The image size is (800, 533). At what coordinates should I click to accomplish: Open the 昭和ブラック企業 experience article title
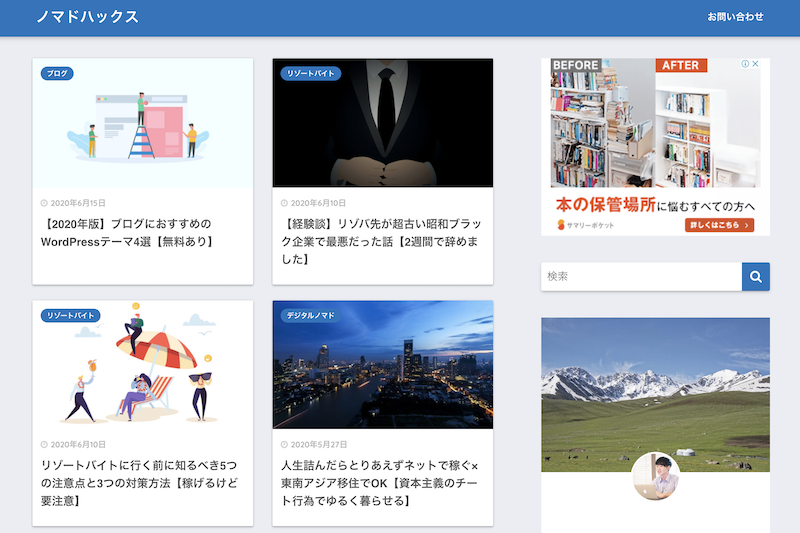381,241
